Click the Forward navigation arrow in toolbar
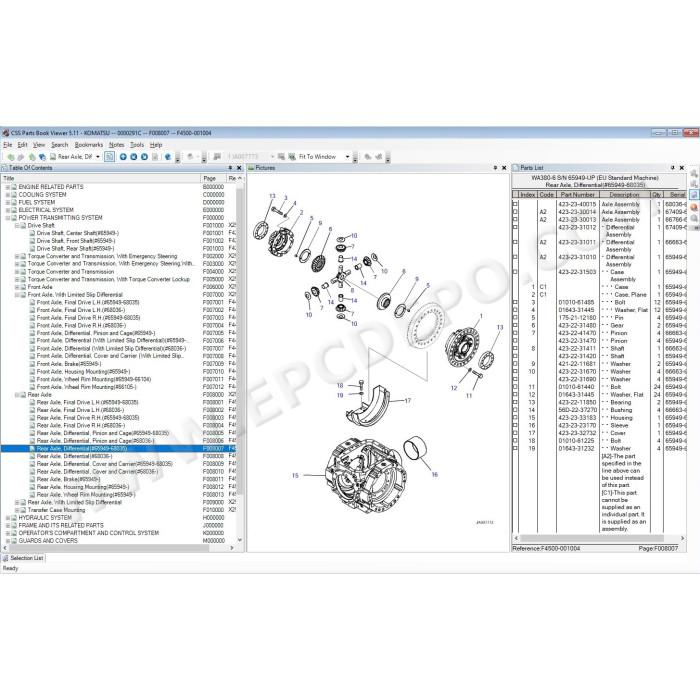This screenshot has height=700, width=700. (21, 157)
